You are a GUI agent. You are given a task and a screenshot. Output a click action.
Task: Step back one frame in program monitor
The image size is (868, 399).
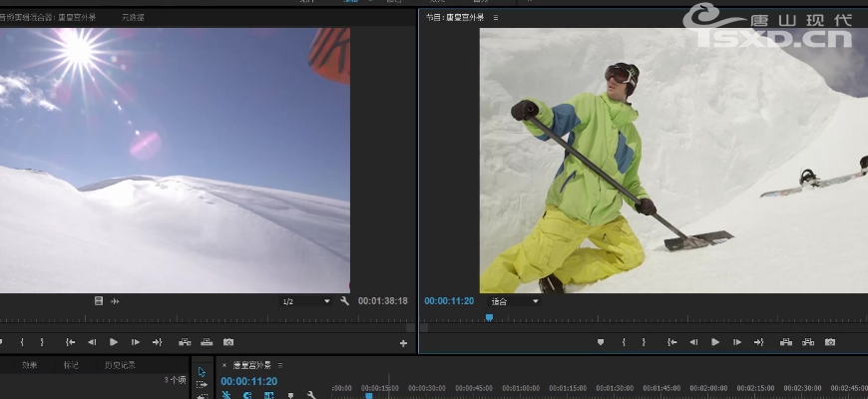(693, 342)
